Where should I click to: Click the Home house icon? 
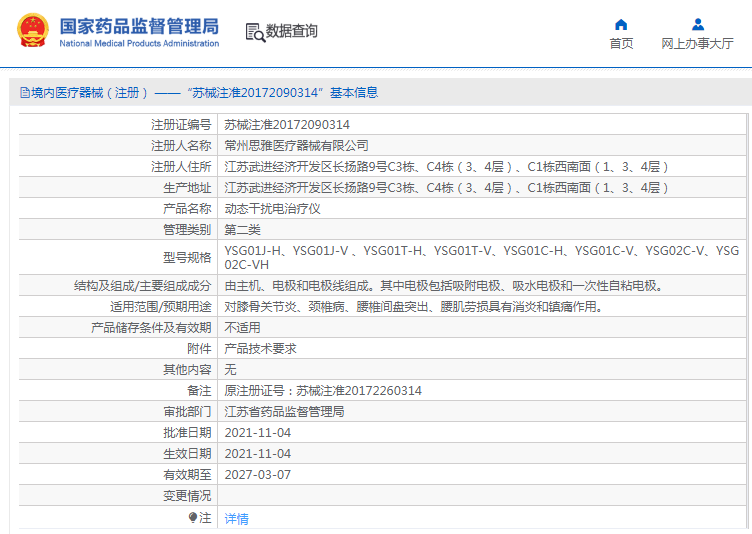click(x=621, y=24)
